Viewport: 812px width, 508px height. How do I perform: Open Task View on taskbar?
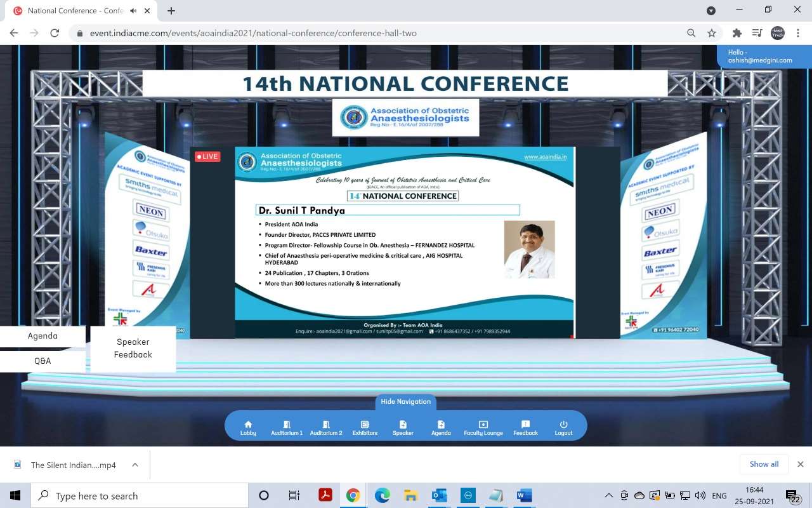pyautogui.click(x=294, y=495)
